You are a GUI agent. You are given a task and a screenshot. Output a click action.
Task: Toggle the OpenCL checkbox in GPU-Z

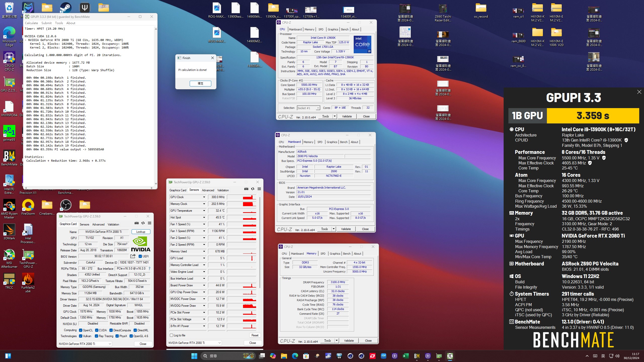click(80, 330)
